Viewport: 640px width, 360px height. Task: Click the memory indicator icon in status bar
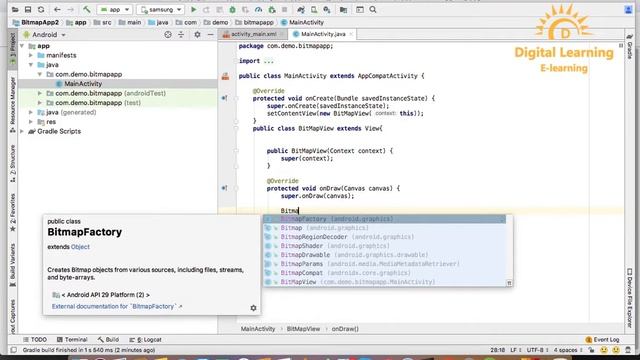coord(628,350)
